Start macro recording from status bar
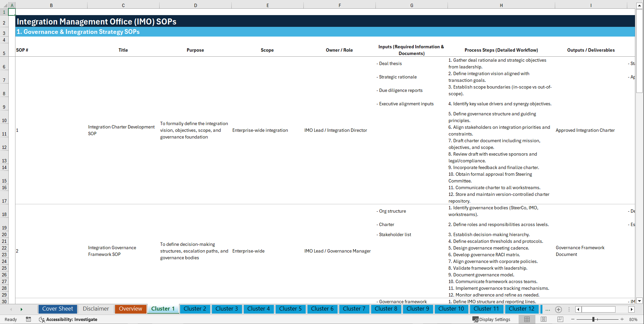The image size is (644, 324). point(28,319)
